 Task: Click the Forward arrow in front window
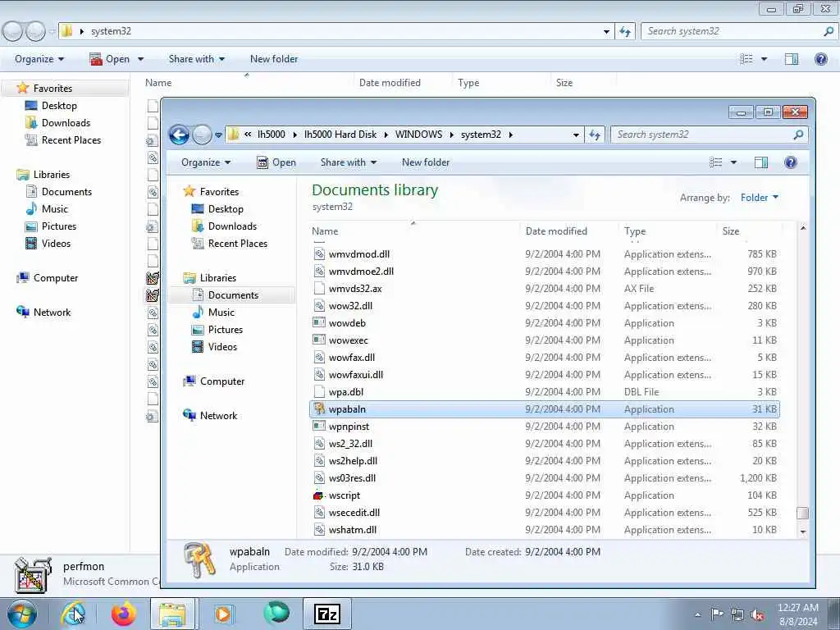coord(202,135)
